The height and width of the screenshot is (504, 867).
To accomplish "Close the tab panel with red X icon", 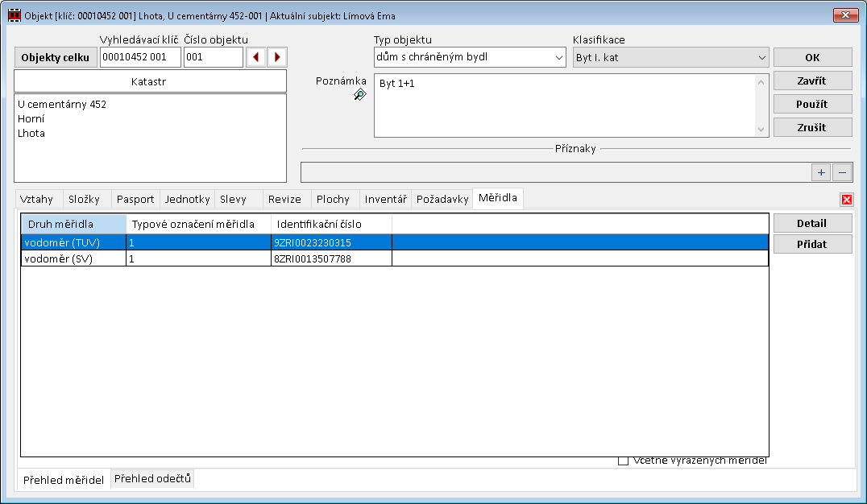I will coord(846,200).
